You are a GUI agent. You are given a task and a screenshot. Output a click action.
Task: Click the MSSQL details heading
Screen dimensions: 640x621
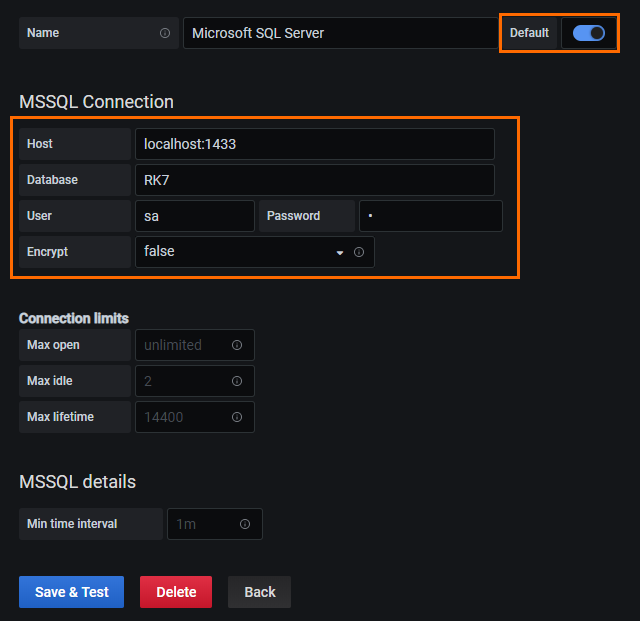point(78,482)
